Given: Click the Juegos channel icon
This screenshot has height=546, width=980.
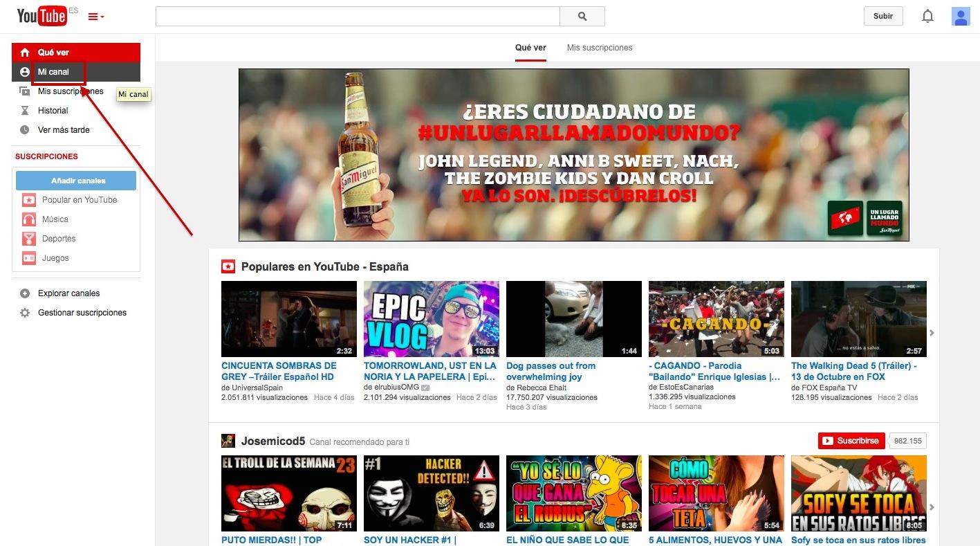Looking at the screenshot, I should tap(29, 258).
